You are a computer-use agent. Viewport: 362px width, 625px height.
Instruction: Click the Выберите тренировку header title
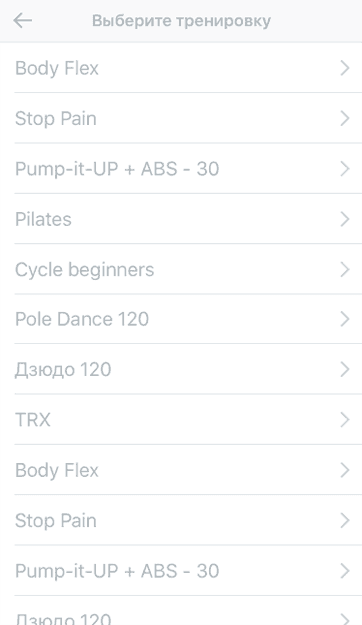[x=181, y=21]
